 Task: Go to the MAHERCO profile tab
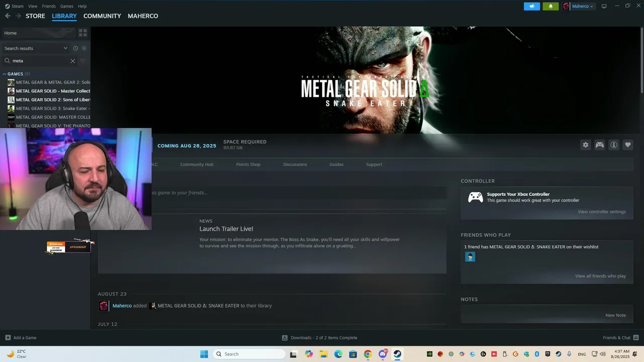click(143, 16)
